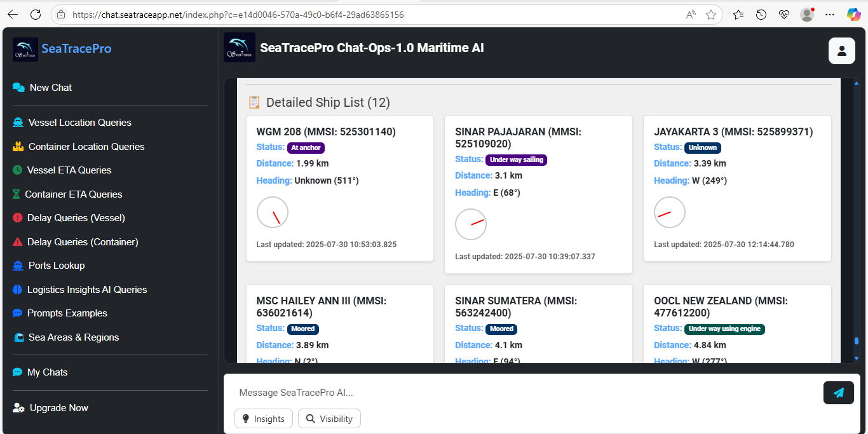Viewport: 868px width, 434px height.
Task: Open browser Read Aloud icon
Action: coord(691,14)
